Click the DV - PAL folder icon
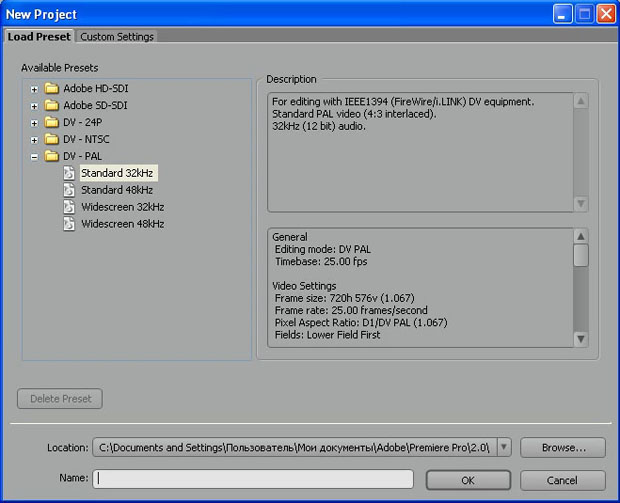The image size is (620, 503). (x=51, y=156)
